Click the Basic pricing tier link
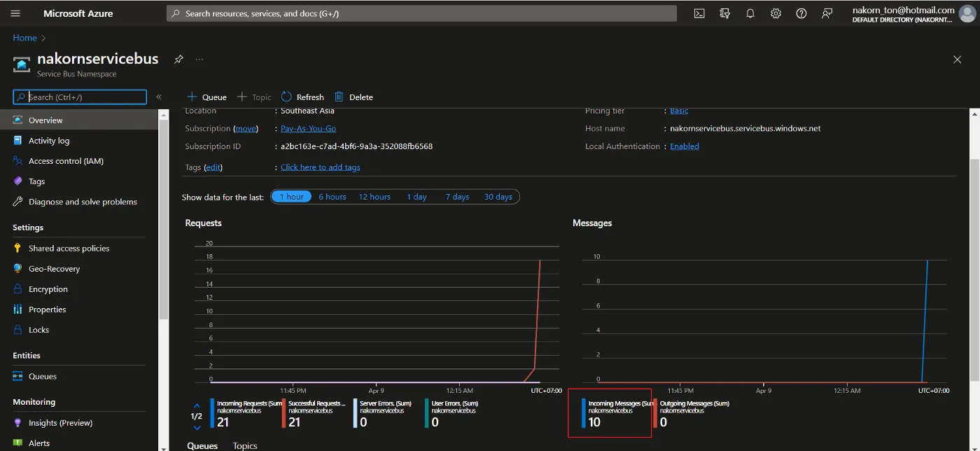The image size is (980, 451). [679, 111]
